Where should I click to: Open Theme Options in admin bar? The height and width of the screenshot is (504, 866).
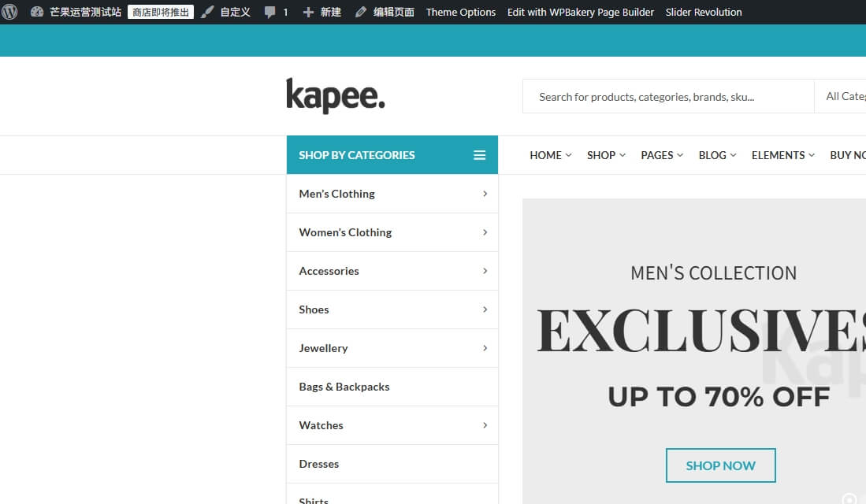click(460, 12)
